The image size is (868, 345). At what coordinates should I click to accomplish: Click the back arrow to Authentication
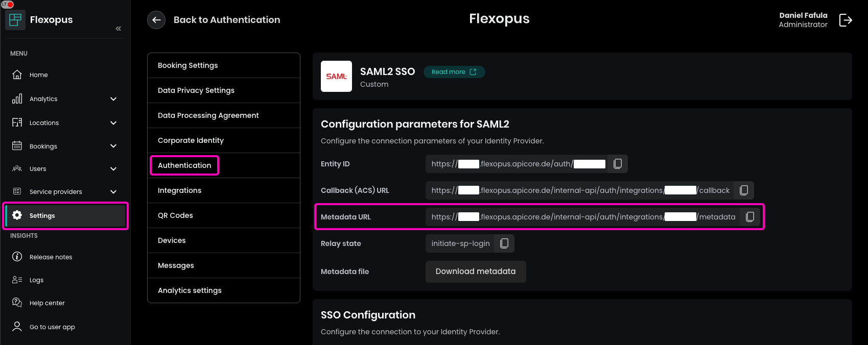coord(156,20)
